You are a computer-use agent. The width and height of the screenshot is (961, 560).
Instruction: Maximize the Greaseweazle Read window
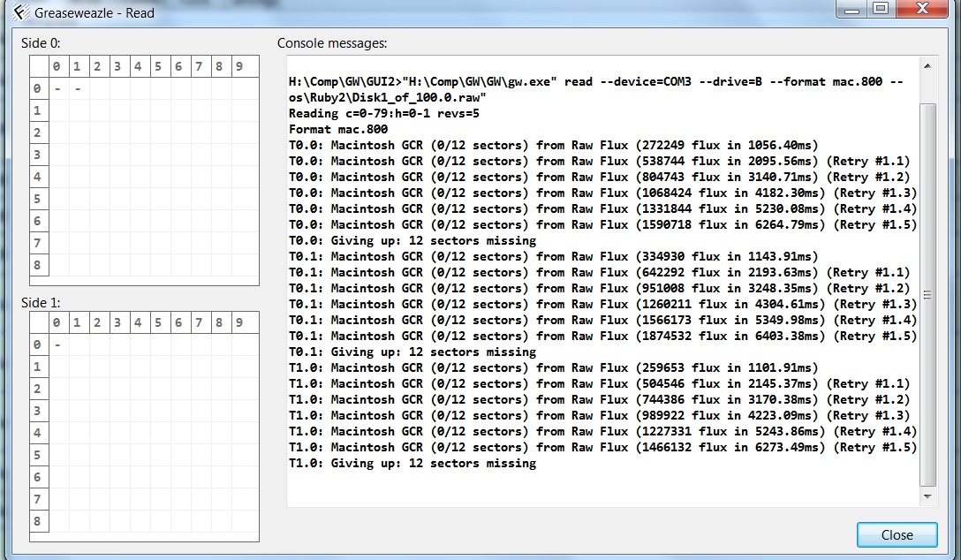(x=881, y=9)
